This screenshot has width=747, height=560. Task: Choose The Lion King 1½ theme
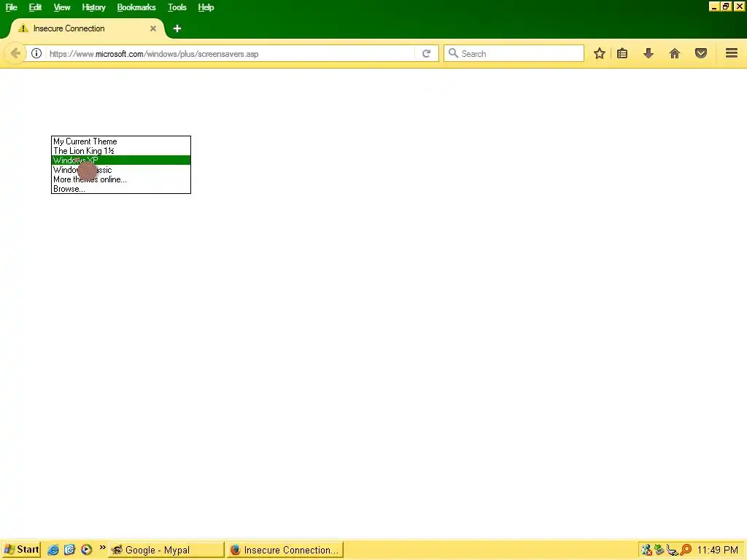point(121,151)
